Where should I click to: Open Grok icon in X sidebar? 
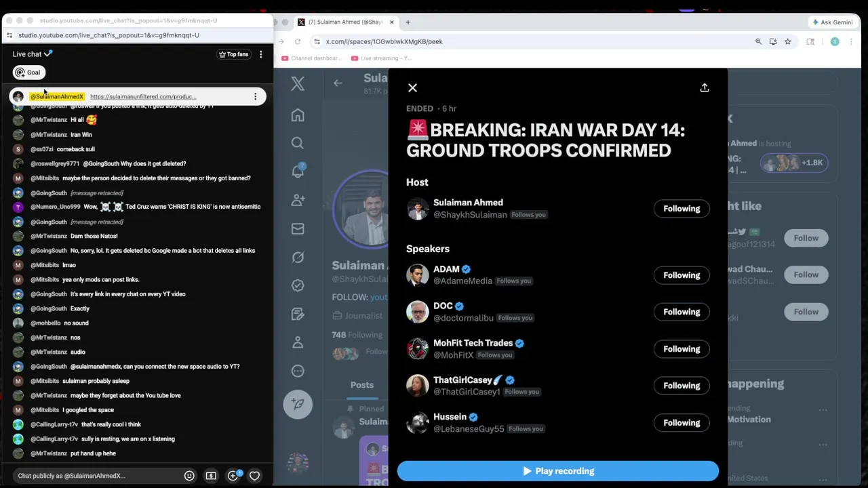[298, 257]
